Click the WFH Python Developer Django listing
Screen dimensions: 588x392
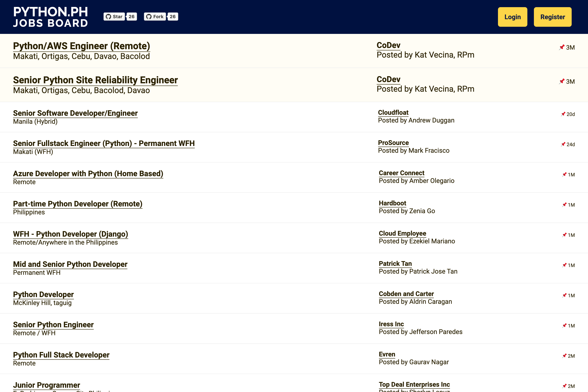pyautogui.click(x=70, y=234)
